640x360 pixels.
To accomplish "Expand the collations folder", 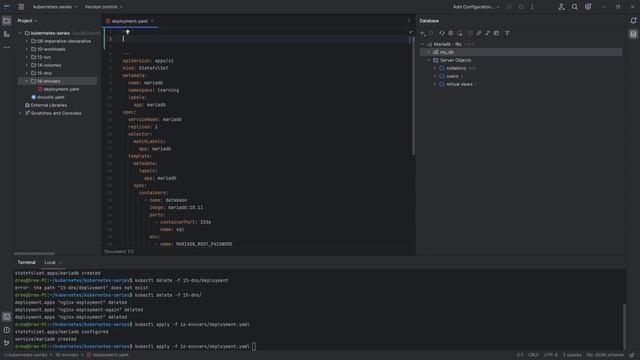I will click(435, 68).
